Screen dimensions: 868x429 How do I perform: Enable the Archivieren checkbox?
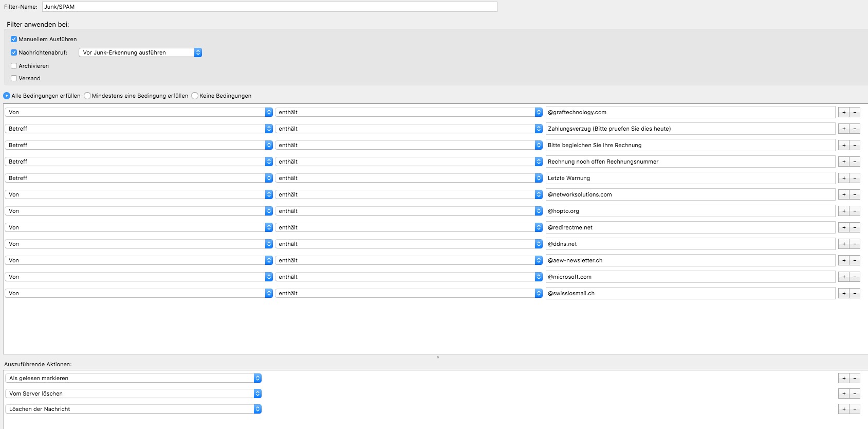(14, 66)
